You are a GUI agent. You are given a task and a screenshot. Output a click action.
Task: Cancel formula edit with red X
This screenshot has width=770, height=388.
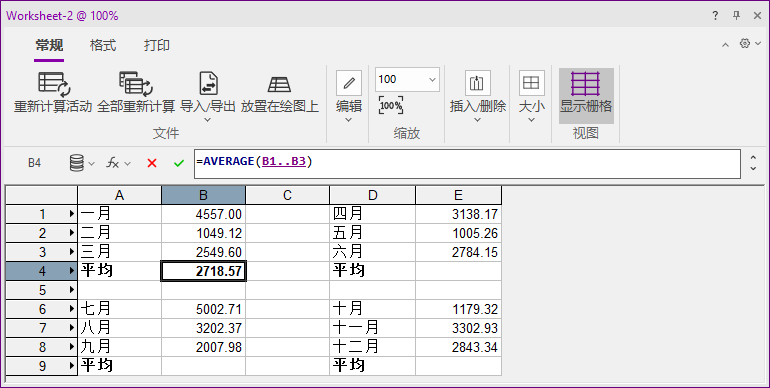(x=152, y=163)
